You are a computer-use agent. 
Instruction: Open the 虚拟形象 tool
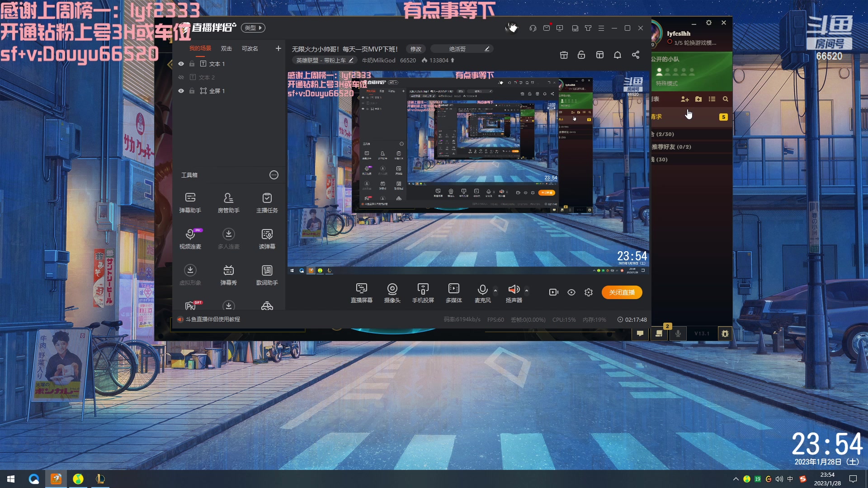pos(190,275)
